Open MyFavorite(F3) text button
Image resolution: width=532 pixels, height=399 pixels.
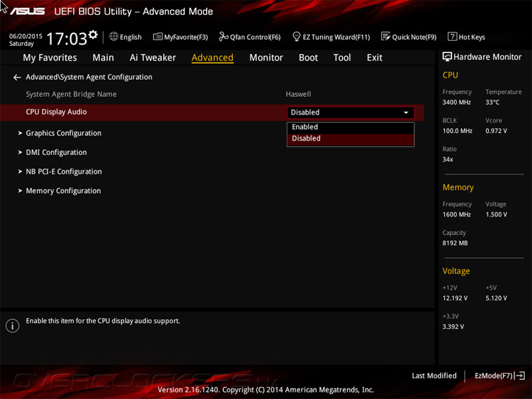click(x=186, y=37)
